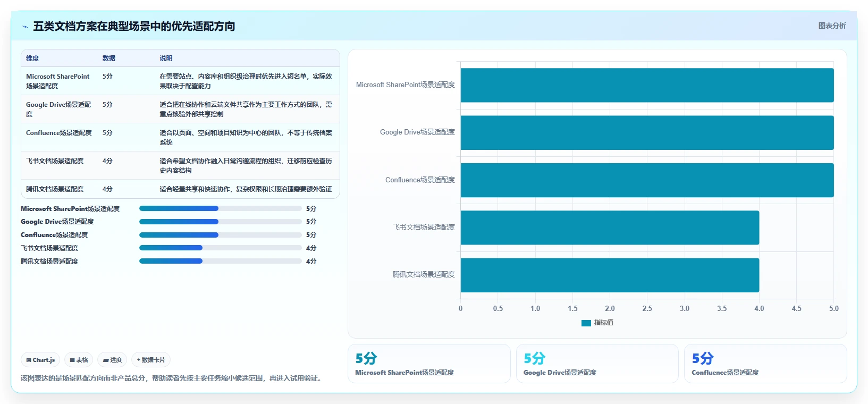Click the Google Drive progress bar
868x404 pixels.
click(x=220, y=222)
